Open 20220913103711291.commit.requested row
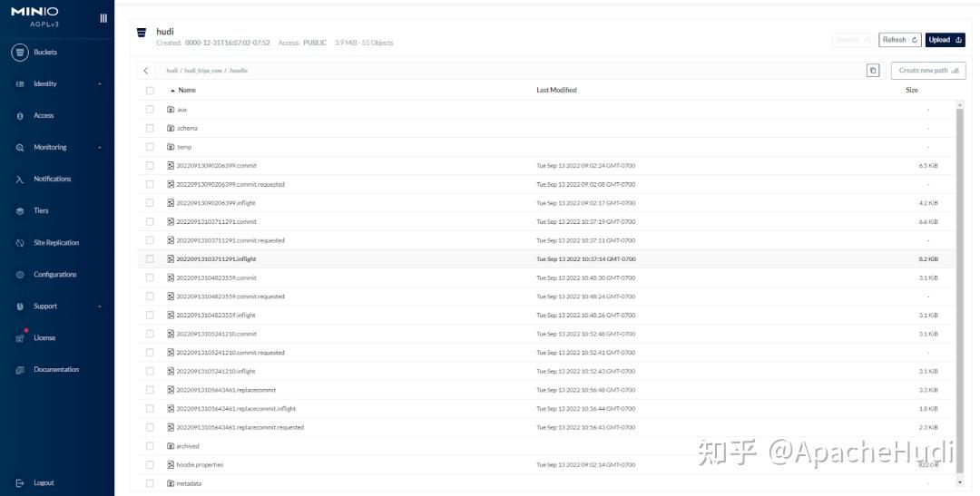980x496 pixels. tap(547, 240)
